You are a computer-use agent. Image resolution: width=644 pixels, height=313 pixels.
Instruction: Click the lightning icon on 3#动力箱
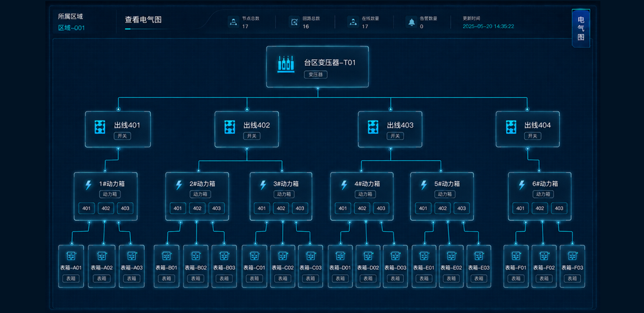[x=263, y=185]
